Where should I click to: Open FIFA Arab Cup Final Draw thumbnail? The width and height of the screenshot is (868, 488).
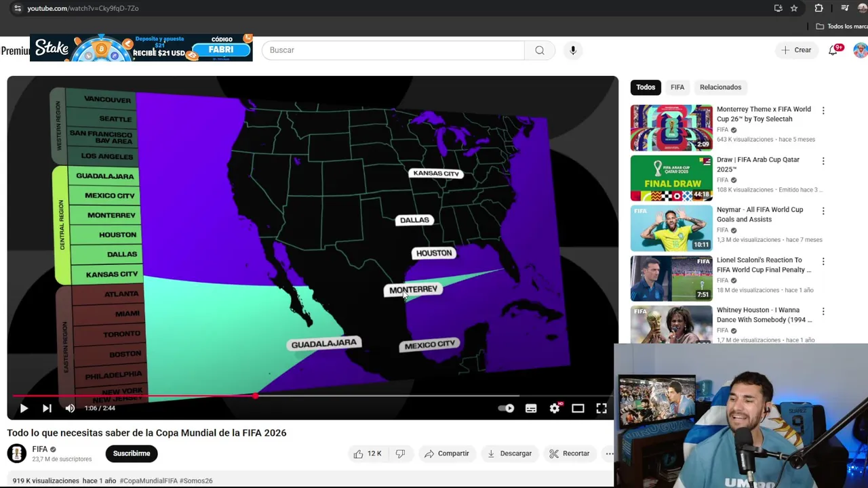tap(671, 178)
